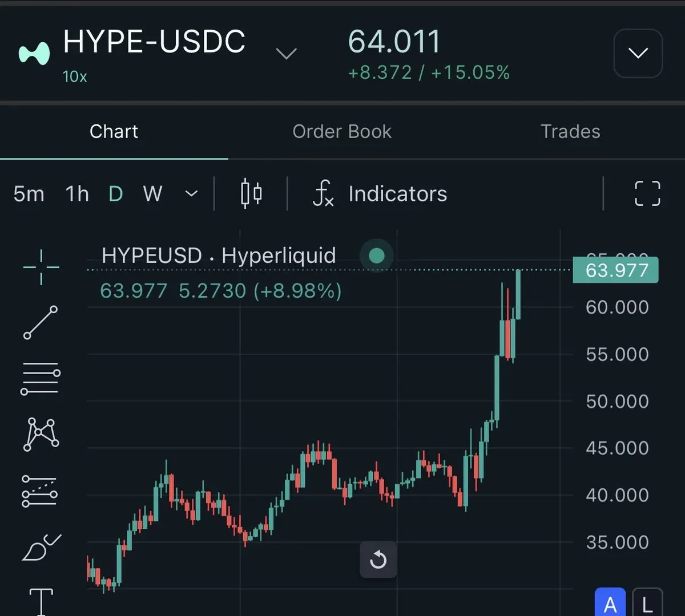Toggle log scale L button

[647, 603]
